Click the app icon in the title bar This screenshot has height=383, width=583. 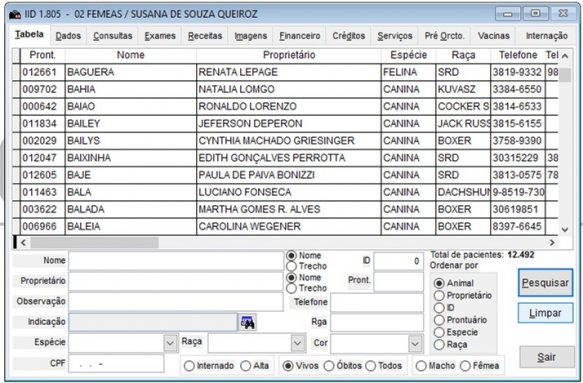(15, 15)
